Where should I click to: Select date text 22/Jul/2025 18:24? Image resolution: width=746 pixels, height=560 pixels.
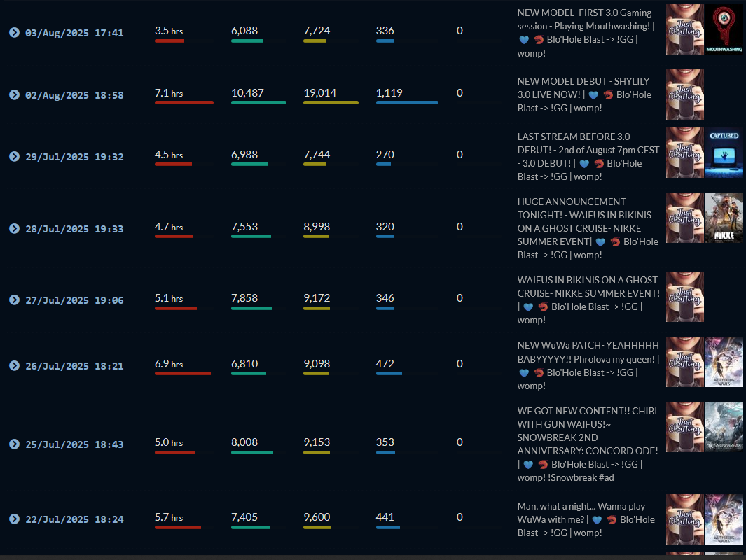pyautogui.click(x=74, y=519)
